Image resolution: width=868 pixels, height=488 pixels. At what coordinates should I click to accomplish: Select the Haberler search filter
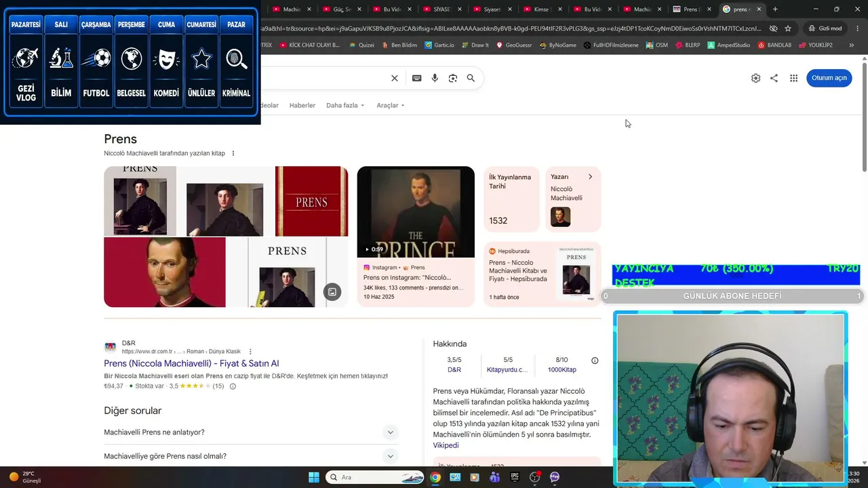coord(302,106)
